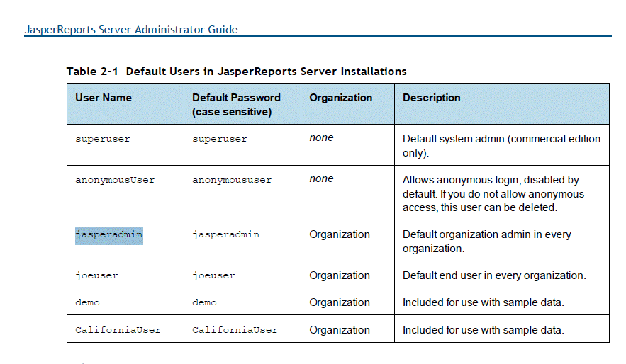The image size is (626, 364).
Task: Click the Description column header
Action: click(431, 98)
